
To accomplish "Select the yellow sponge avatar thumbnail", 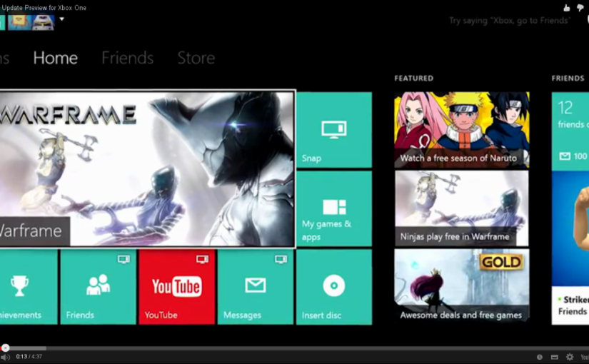I will pos(19,22).
